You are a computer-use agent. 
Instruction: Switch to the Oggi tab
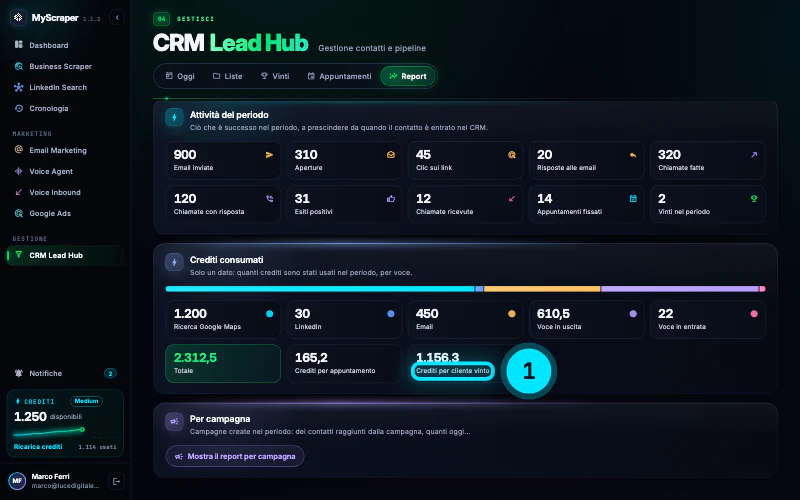(180, 76)
